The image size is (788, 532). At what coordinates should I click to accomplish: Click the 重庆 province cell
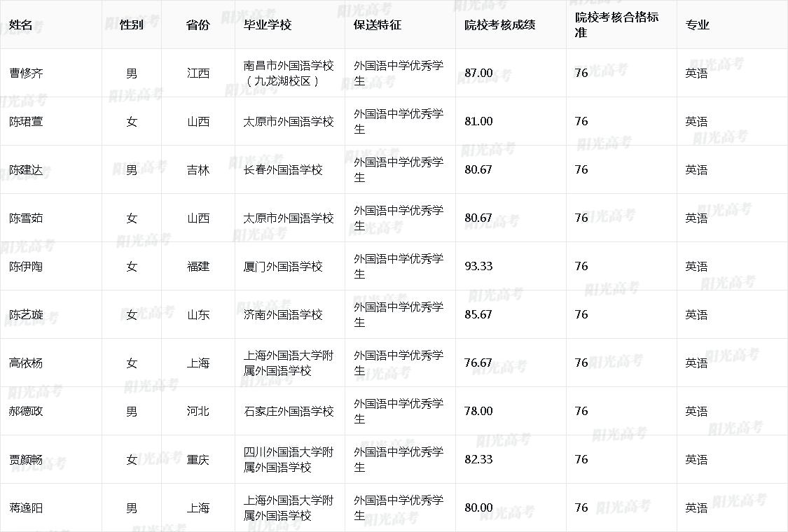click(x=198, y=459)
